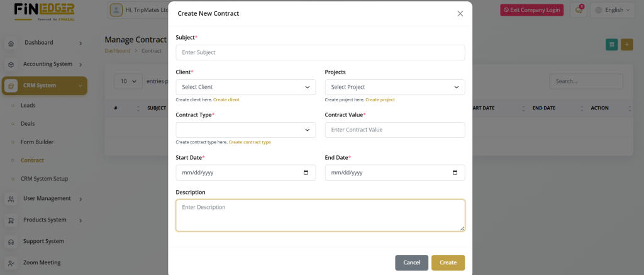
Task: Click the Cancel button
Action: tap(411, 262)
